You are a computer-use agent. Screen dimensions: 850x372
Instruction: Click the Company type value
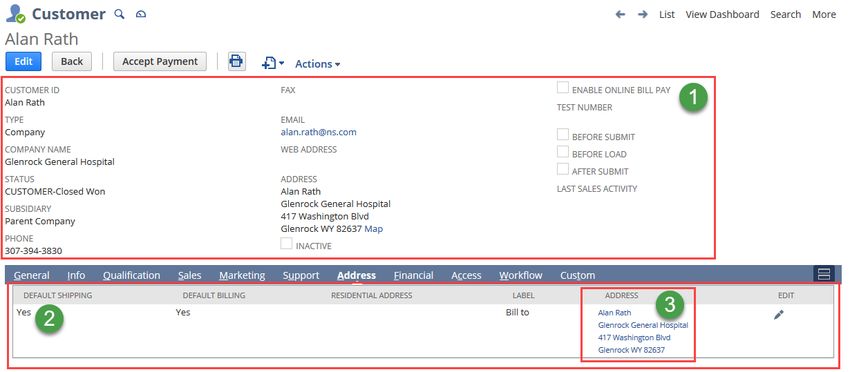pyautogui.click(x=25, y=132)
